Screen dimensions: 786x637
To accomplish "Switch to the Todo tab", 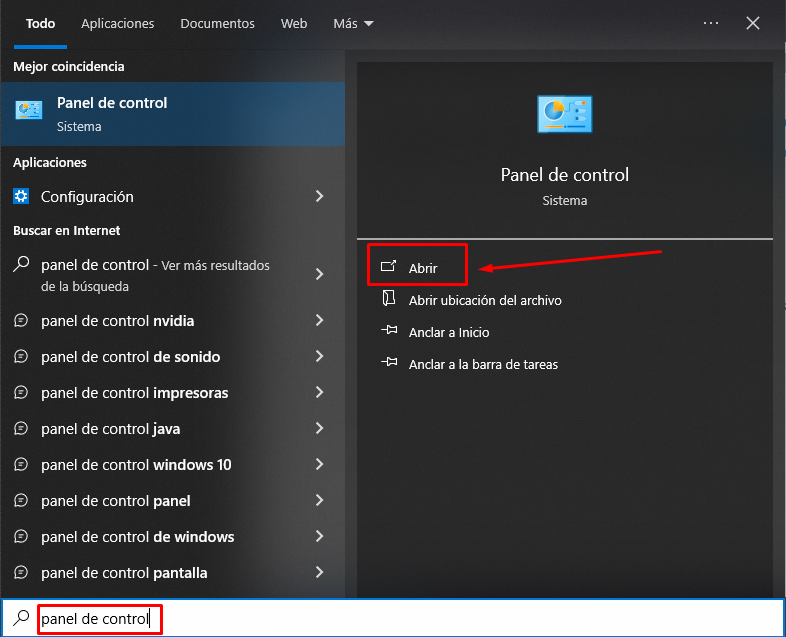I will (41, 24).
